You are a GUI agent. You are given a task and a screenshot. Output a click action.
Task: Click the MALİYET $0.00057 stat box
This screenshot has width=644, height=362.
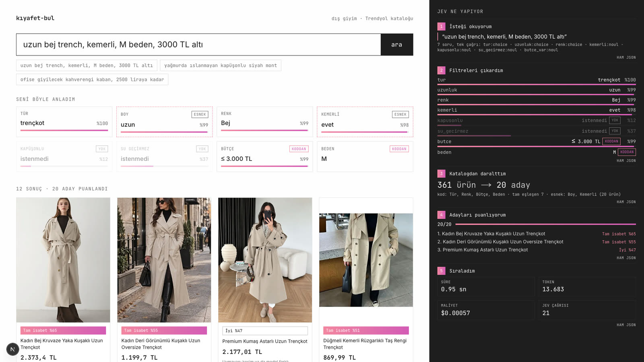tap(486, 310)
